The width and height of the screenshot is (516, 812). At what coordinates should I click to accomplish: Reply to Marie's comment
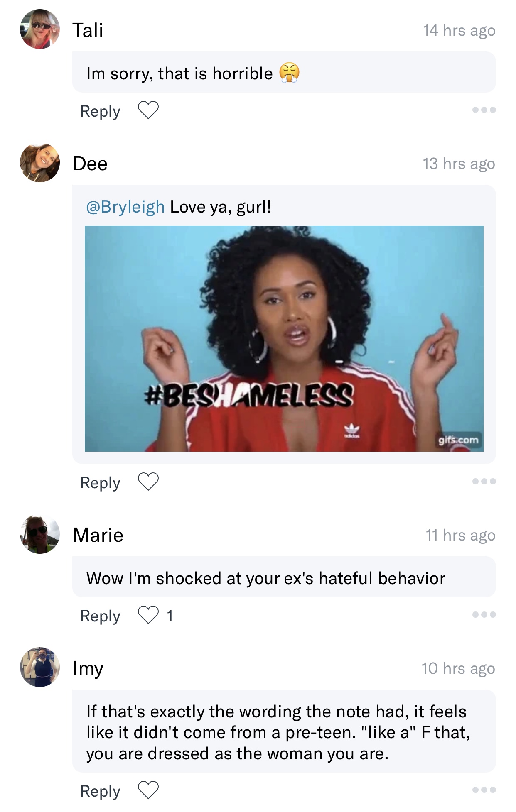pos(100,616)
